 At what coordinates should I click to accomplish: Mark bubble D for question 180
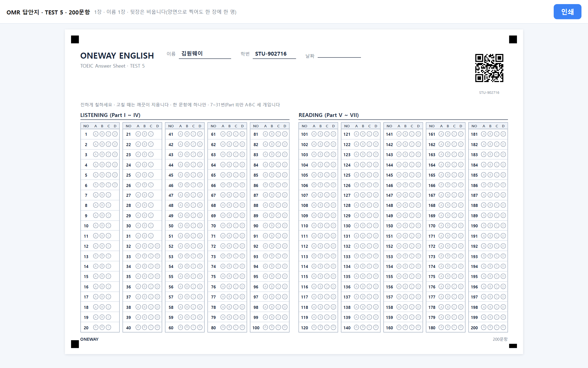(461, 327)
